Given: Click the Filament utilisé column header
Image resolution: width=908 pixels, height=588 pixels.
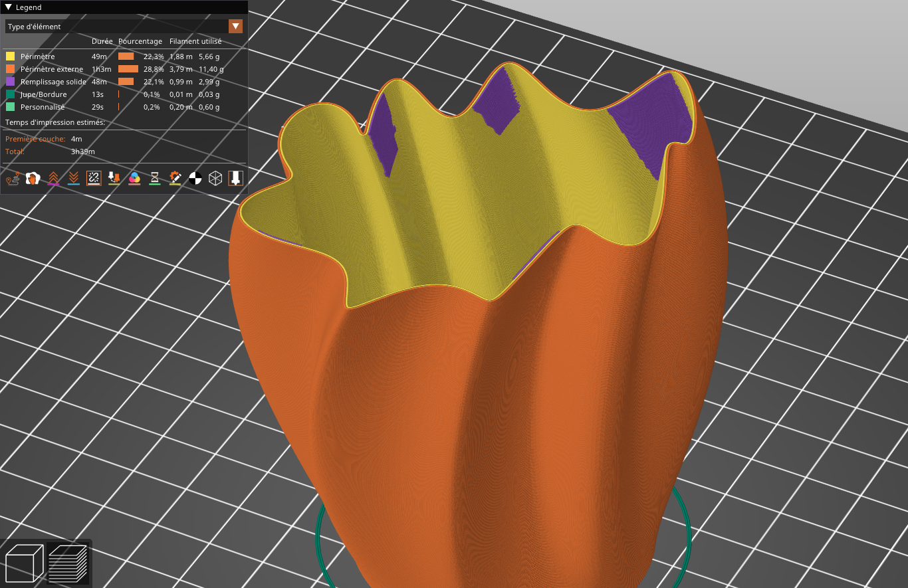Looking at the screenshot, I should 195,41.
